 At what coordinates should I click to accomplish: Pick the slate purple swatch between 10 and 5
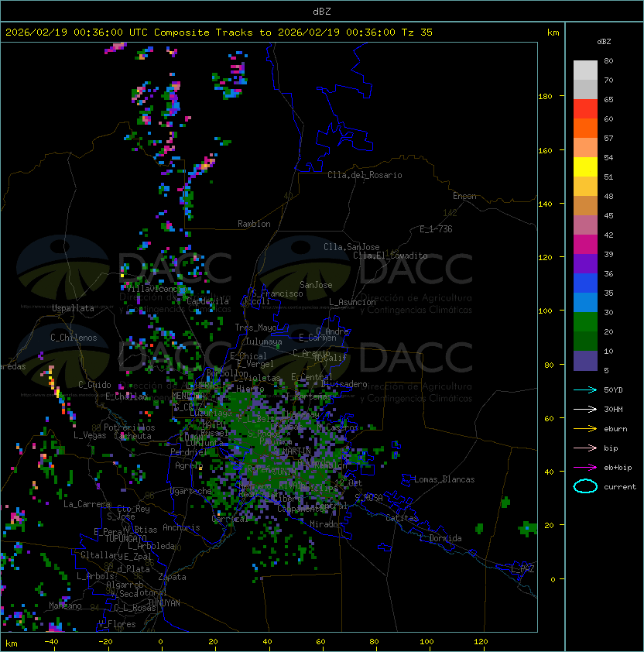click(585, 361)
